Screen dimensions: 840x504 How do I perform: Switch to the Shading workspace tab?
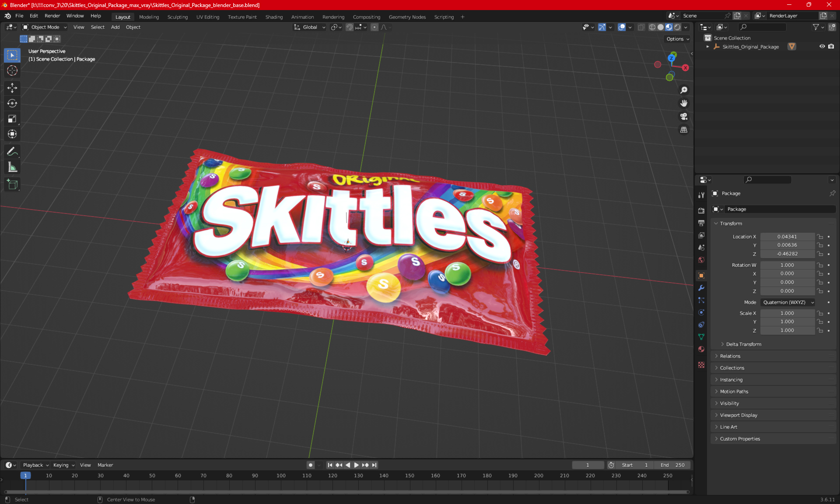click(274, 17)
